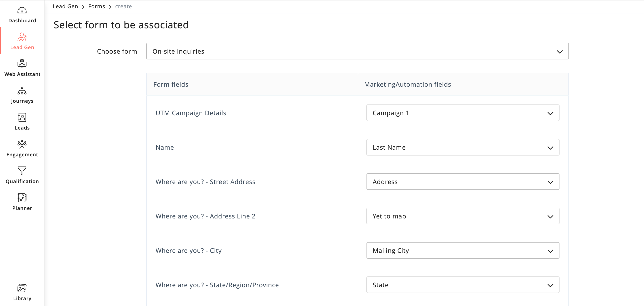Navigate to the Forms breadcrumb
The height and width of the screenshot is (306, 644).
[x=97, y=6]
